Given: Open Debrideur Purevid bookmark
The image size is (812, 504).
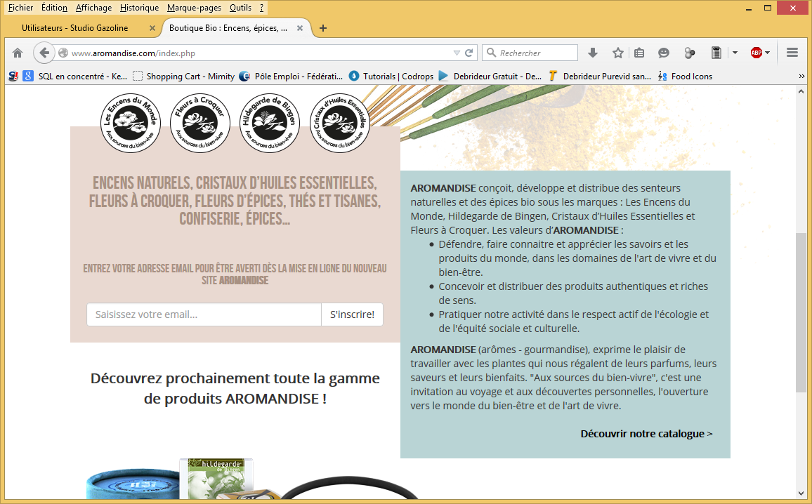Looking at the screenshot, I should tap(600, 76).
